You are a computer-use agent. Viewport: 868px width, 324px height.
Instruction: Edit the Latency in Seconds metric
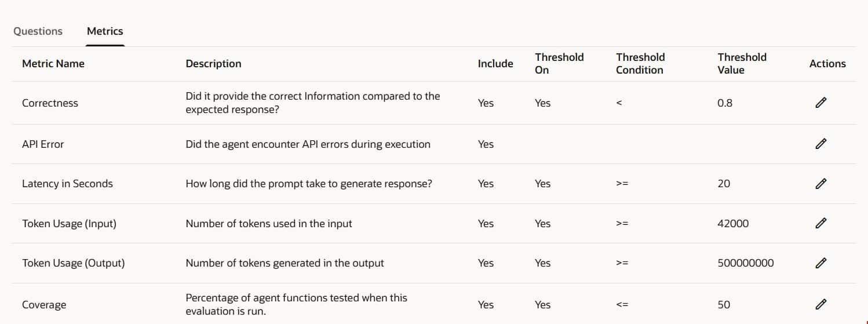820,184
